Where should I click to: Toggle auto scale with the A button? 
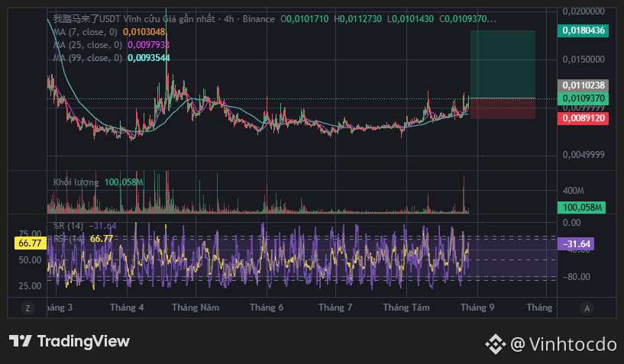coord(587,308)
